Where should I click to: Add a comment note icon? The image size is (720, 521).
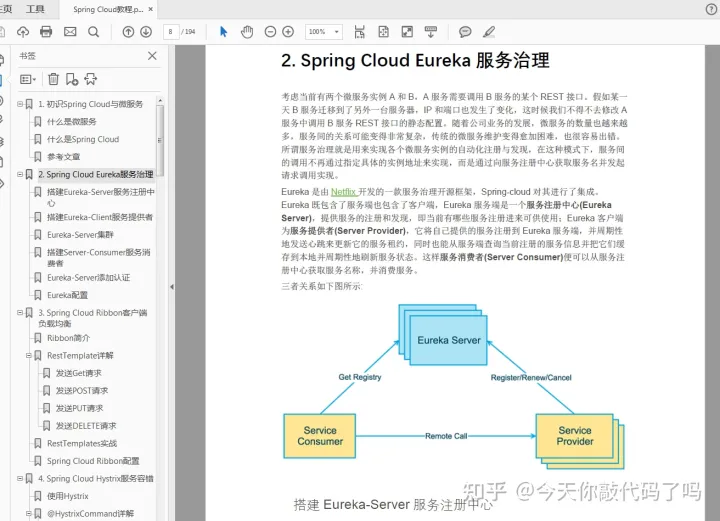click(x=465, y=32)
